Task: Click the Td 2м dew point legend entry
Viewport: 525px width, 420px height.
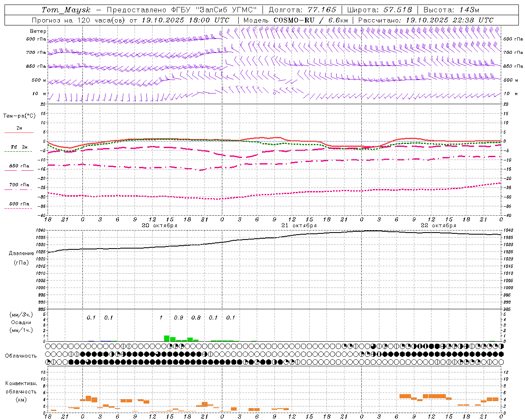Action: coord(19,147)
